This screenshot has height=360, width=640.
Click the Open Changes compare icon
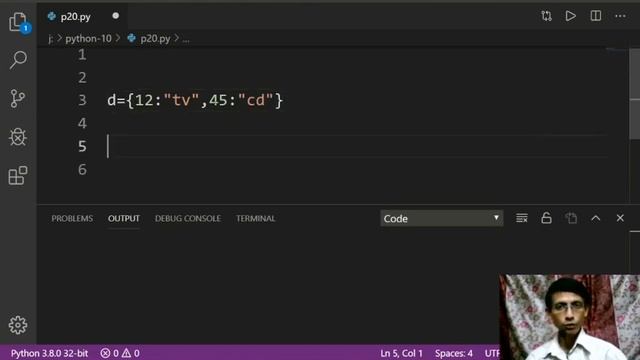546,16
